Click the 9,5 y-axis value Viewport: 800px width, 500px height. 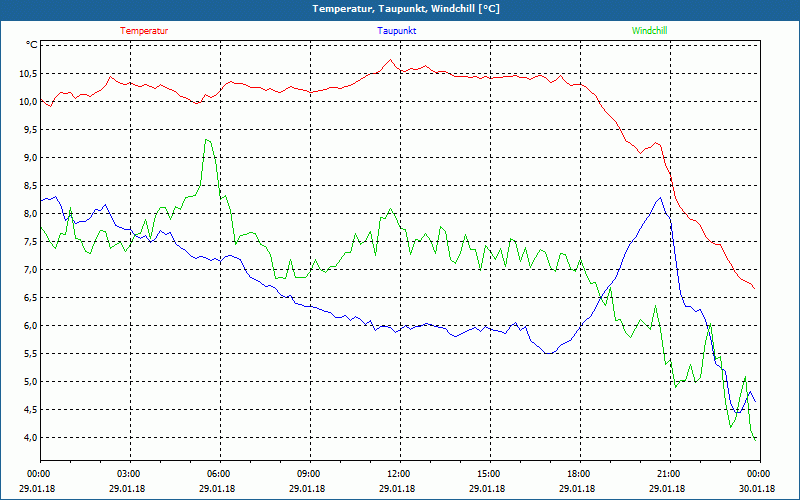[31, 130]
